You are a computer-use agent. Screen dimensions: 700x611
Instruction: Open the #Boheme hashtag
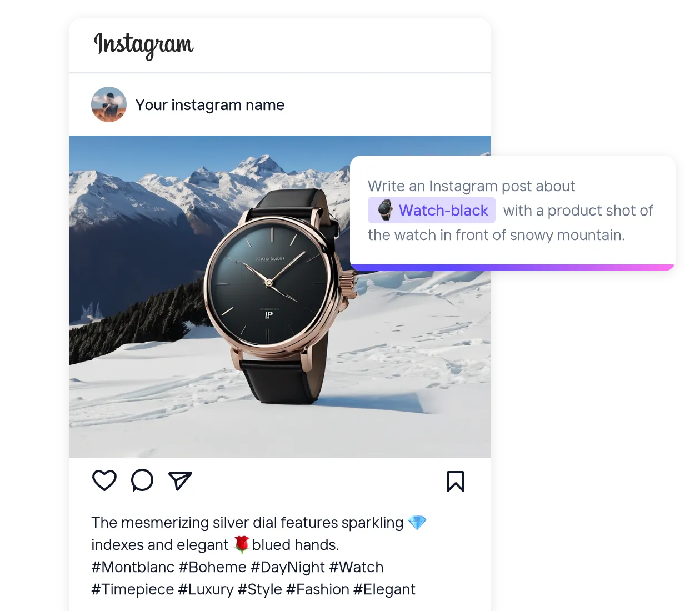click(x=212, y=567)
